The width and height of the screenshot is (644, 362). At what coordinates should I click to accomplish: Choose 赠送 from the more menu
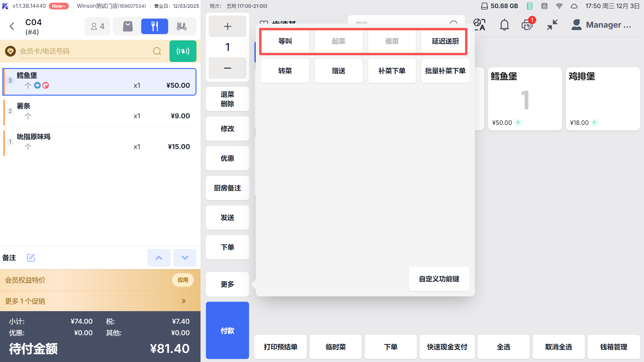[338, 71]
